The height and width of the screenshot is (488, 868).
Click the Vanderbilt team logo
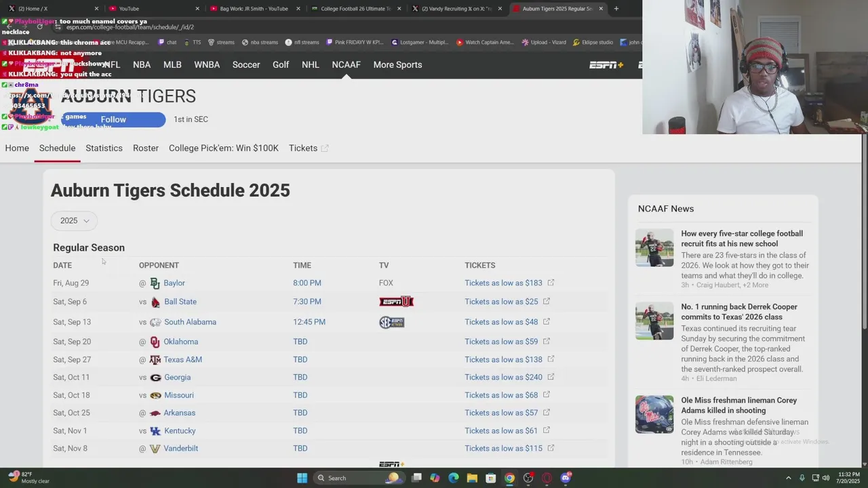point(155,449)
